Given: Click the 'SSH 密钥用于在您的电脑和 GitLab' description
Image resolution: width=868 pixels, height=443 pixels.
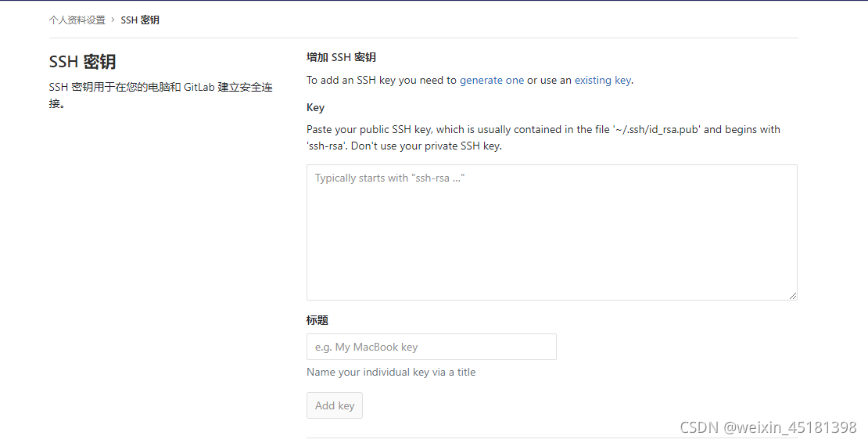Looking at the screenshot, I should pyautogui.click(x=160, y=95).
